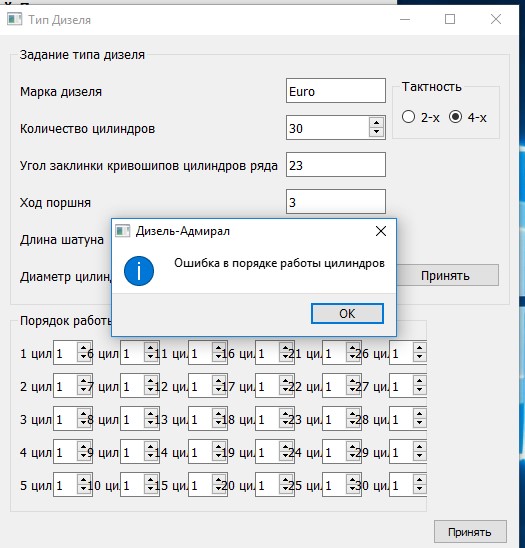Click the Угол заклинки кривошипов field
This screenshot has height=548, width=525.
(x=336, y=165)
